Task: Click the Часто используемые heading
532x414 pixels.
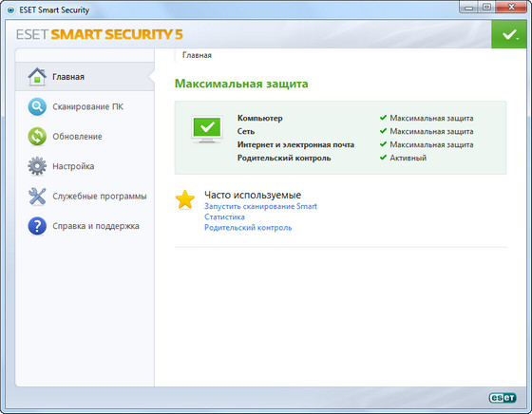Action: coord(253,195)
